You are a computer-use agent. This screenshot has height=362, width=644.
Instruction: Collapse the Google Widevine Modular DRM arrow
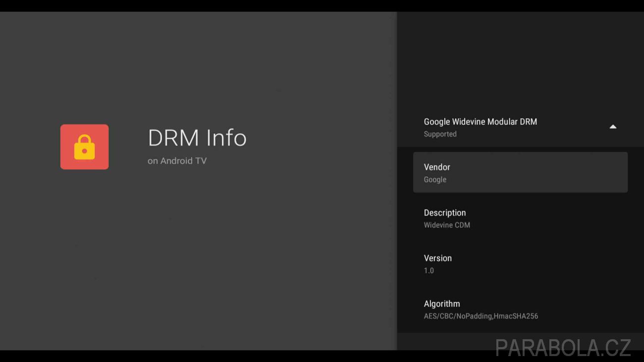click(613, 127)
